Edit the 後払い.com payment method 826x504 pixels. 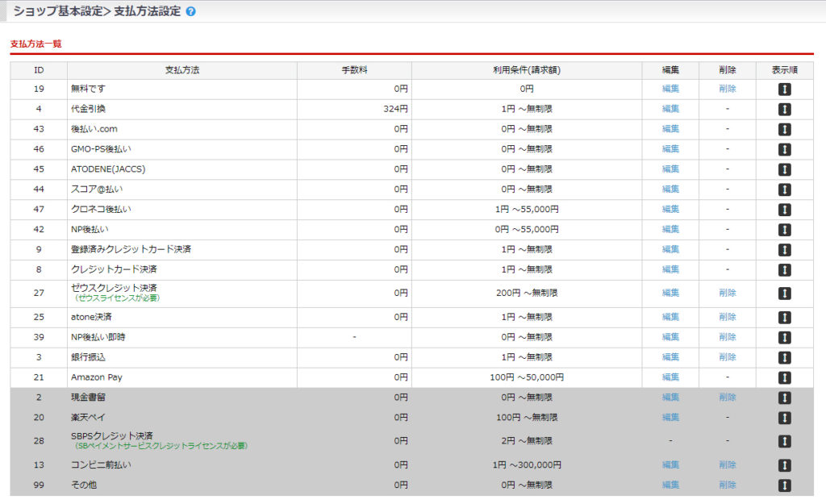(670, 129)
